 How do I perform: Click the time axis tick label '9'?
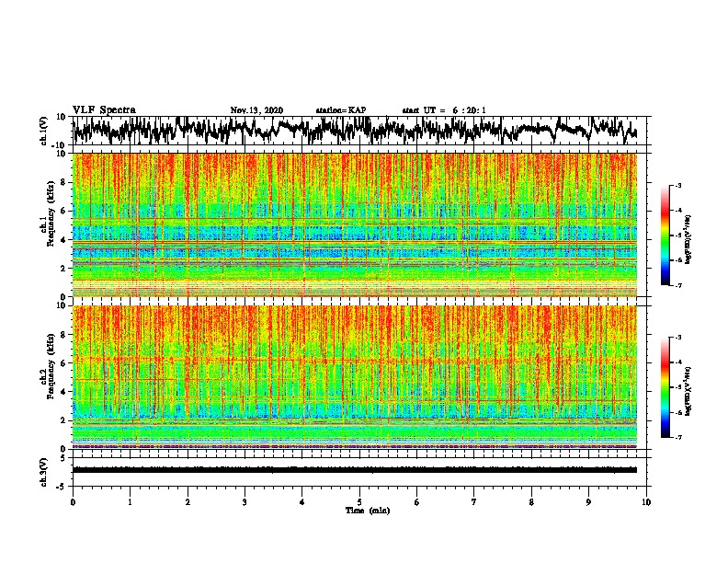588,502
